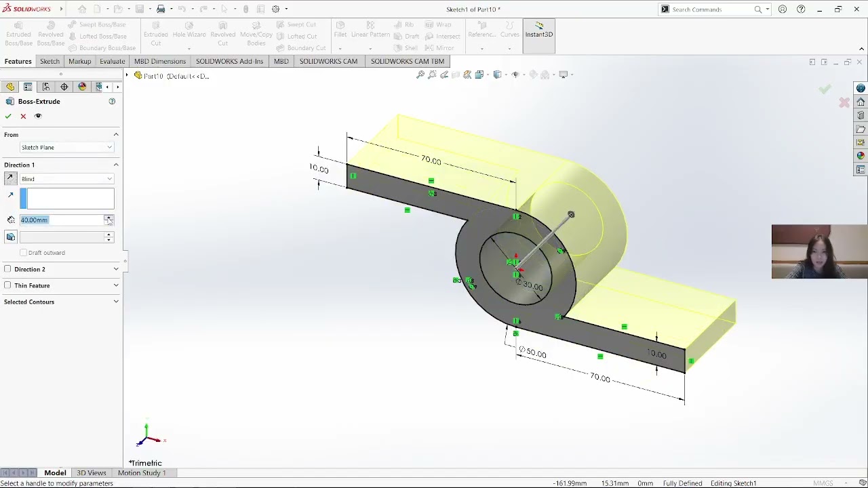Expand Part10 tree in graphics area
Viewport: 868px width, 488px height.
(x=127, y=75)
